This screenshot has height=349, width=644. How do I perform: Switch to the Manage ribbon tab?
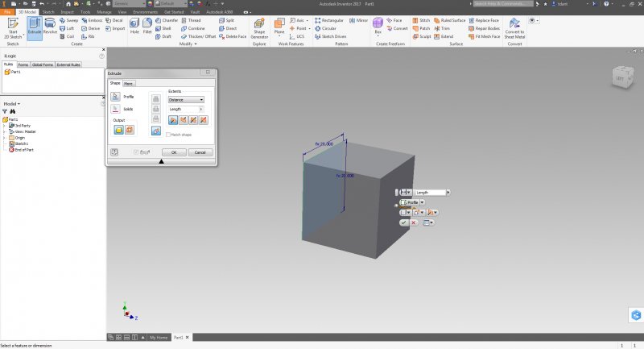(x=104, y=12)
